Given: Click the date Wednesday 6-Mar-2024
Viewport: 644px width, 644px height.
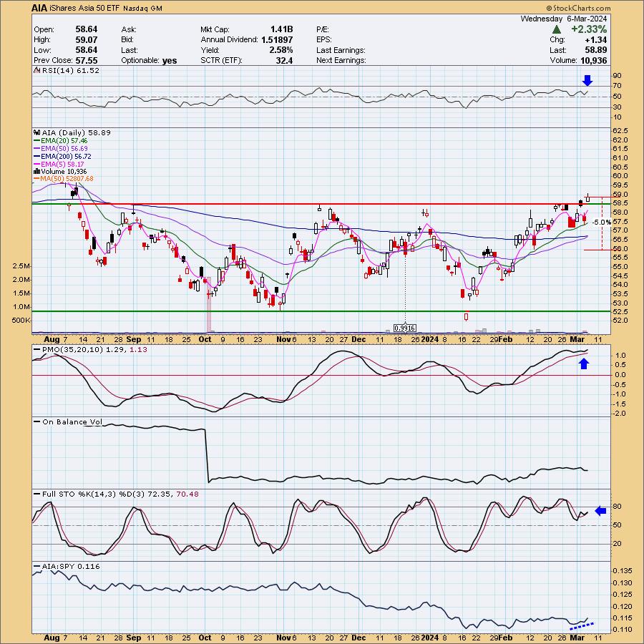Looking at the screenshot, I should [564, 19].
